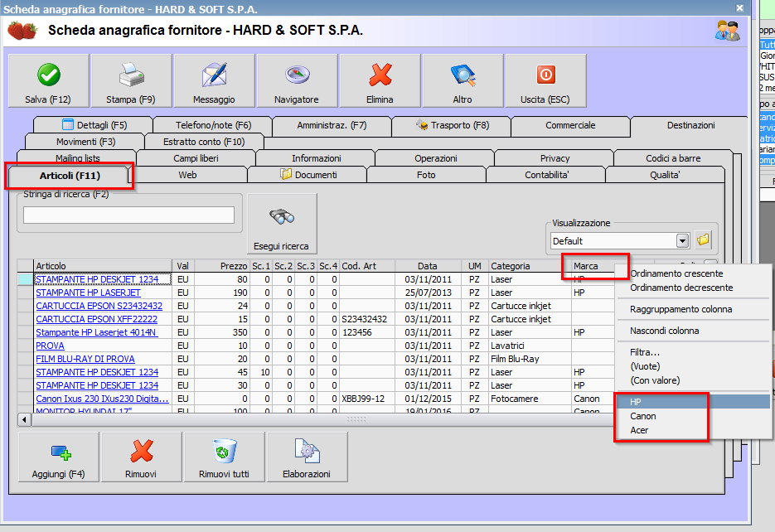Switch to the Telefono/note (F6) tab
Viewport: 775px width, 532px height.
click(x=213, y=125)
